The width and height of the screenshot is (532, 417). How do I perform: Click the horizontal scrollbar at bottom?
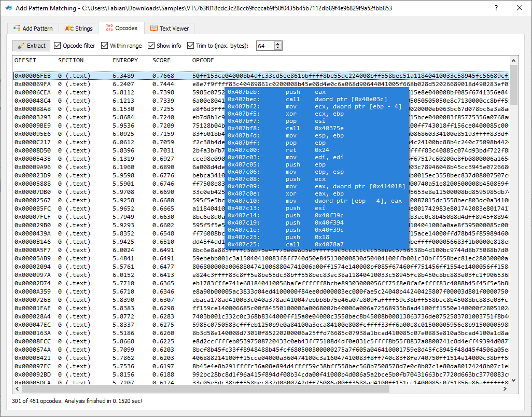click(259, 388)
